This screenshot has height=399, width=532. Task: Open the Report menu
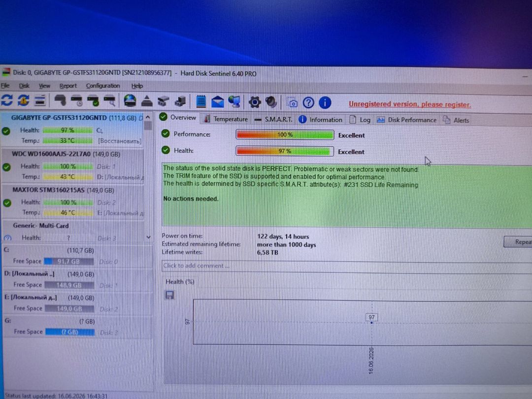(68, 86)
